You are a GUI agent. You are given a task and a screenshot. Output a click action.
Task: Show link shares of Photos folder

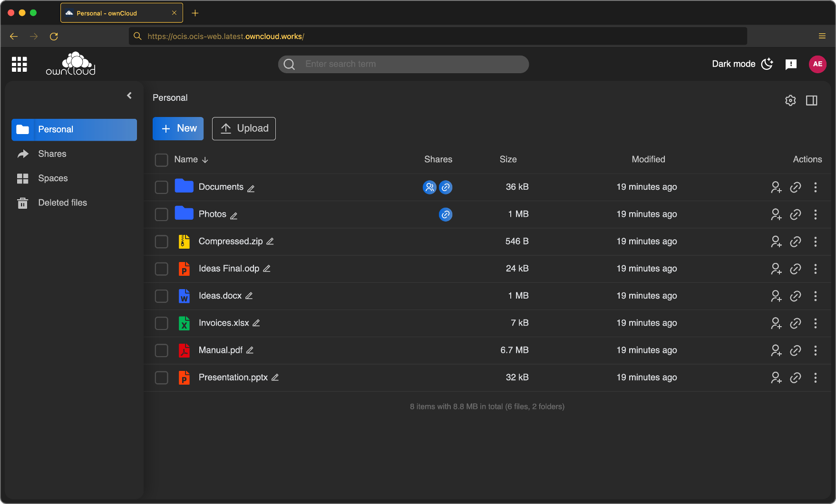pyautogui.click(x=446, y=214)
